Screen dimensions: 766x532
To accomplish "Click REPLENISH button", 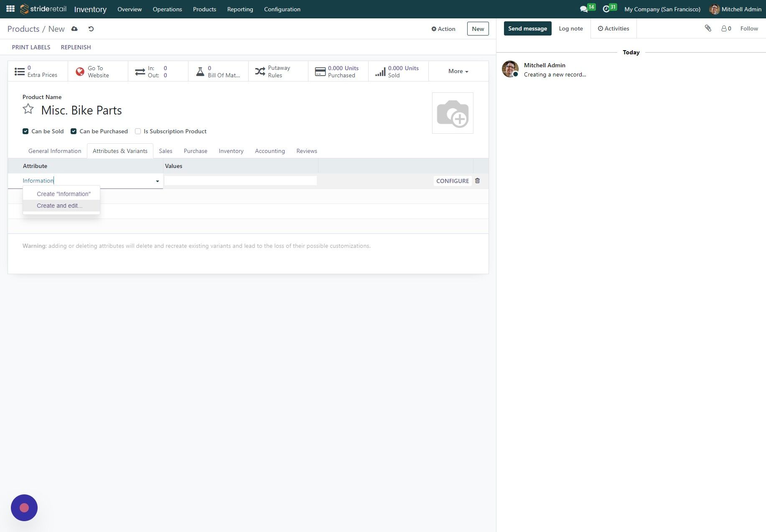I will (76, 47).
